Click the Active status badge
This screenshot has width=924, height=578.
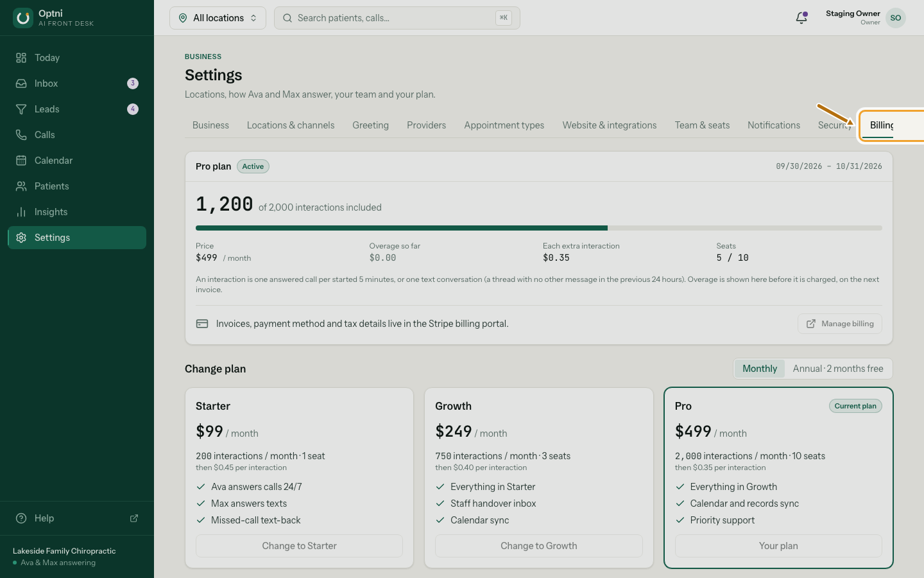point(253,166)
